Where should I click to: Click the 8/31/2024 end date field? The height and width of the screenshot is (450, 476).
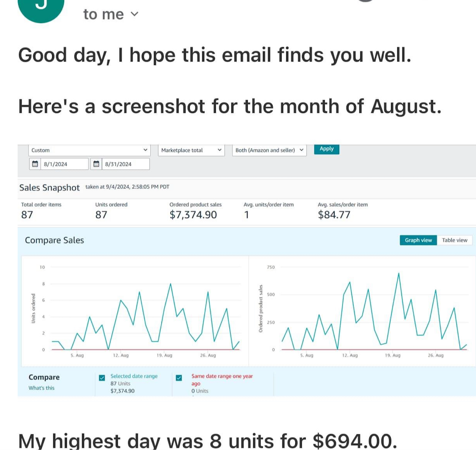126,164
